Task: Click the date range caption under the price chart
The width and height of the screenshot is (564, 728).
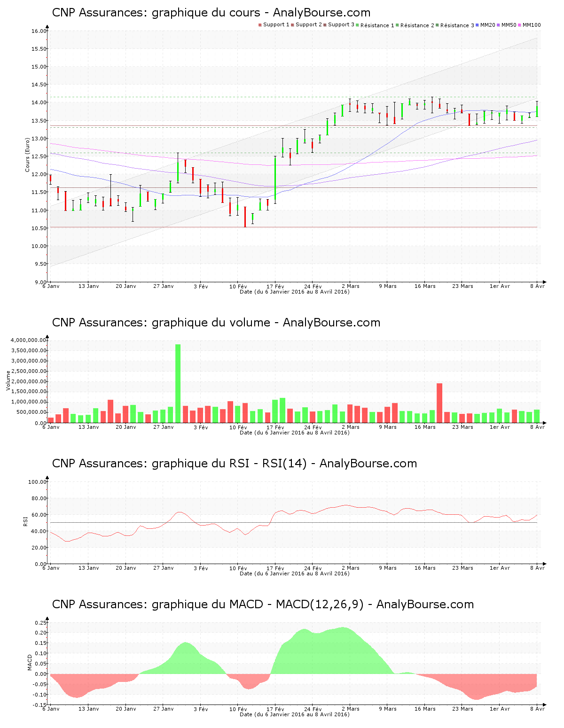Action: (295, 292)
